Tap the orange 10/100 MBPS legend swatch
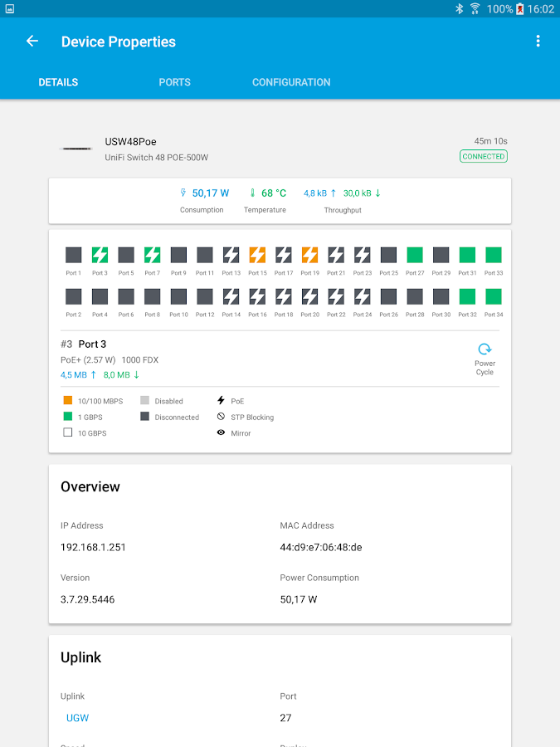 pyautogui.click(x=68, y=400)
